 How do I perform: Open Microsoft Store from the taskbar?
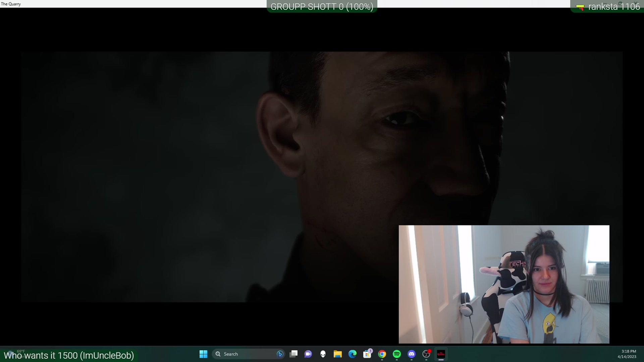coord(367,354)
